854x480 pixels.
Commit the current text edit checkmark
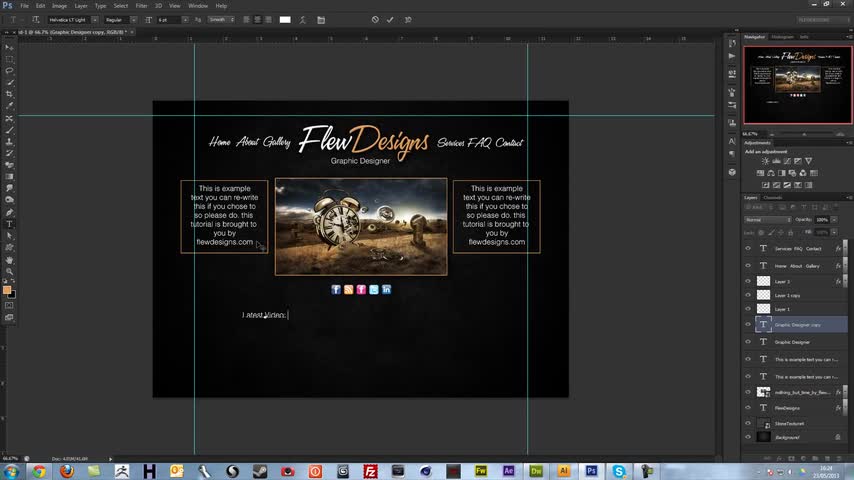click(390, 19)
